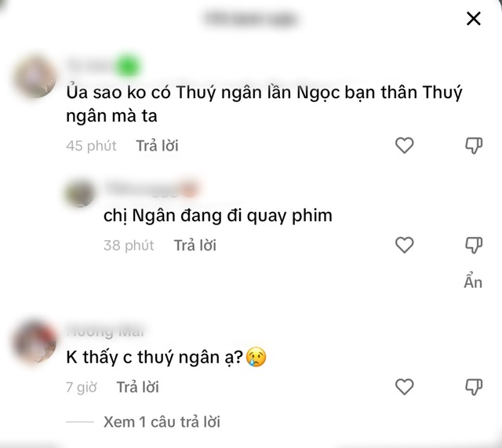Click Trả lời under the 38 phút reply
Screen dimensions: 502x448
195,246
